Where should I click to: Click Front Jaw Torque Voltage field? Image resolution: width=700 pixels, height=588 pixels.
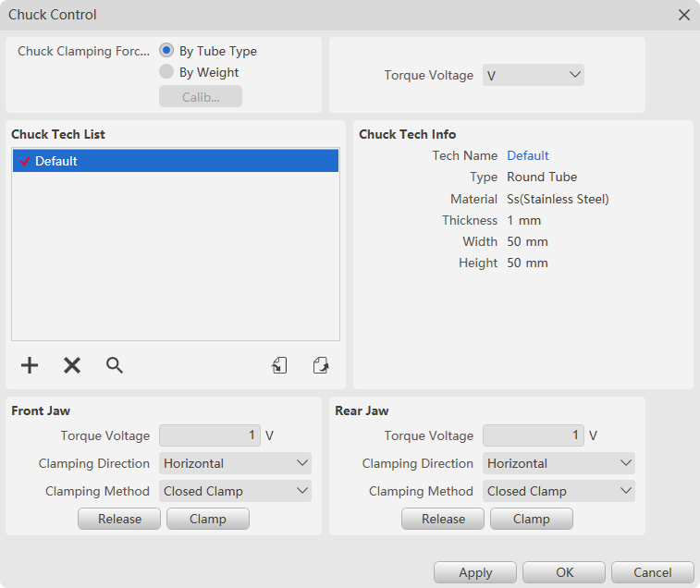[210, 435]
